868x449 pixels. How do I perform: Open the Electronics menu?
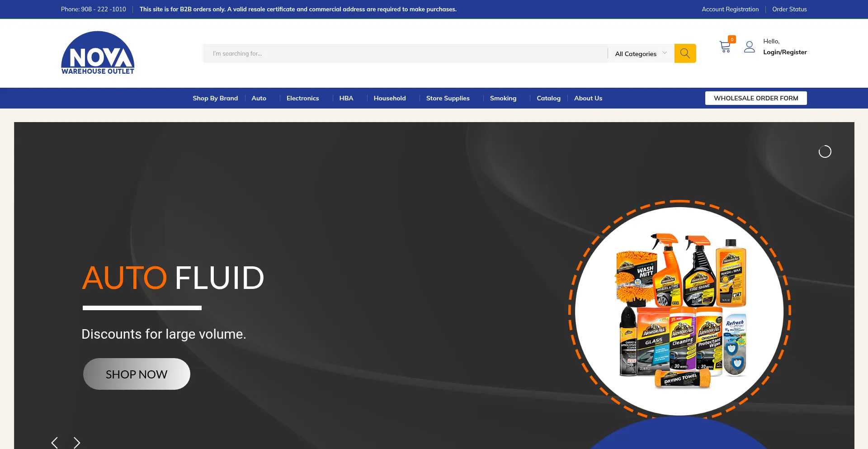302,98
